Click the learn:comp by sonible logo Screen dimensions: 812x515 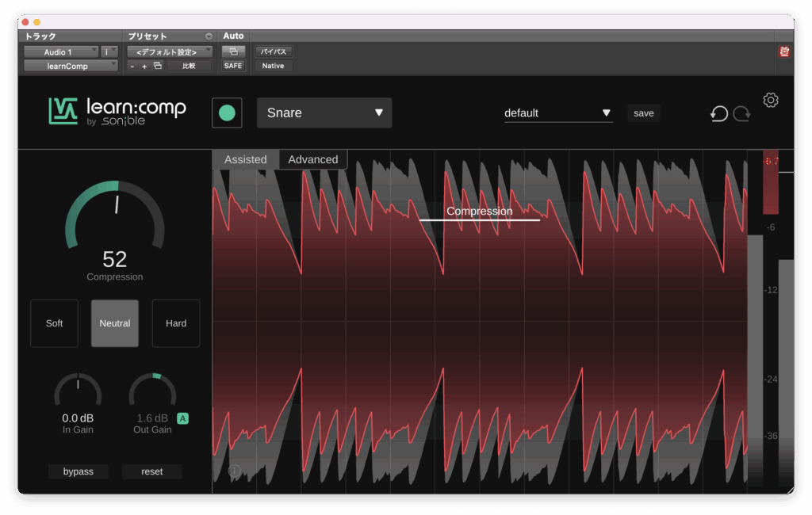coord(117,111)
